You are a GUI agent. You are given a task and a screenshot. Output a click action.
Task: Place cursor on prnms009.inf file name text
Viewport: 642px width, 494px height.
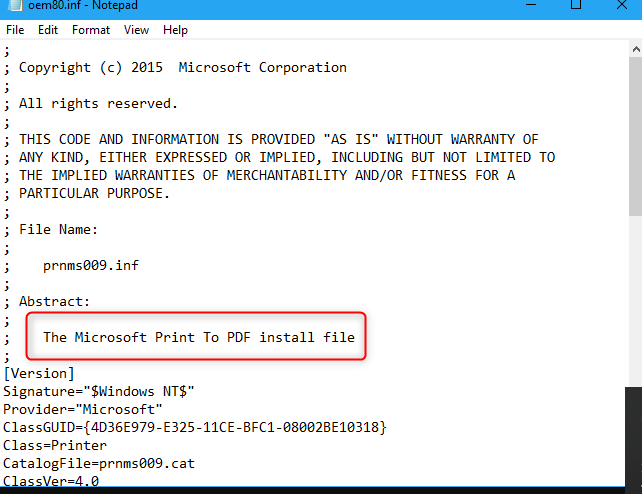(91, 266)
